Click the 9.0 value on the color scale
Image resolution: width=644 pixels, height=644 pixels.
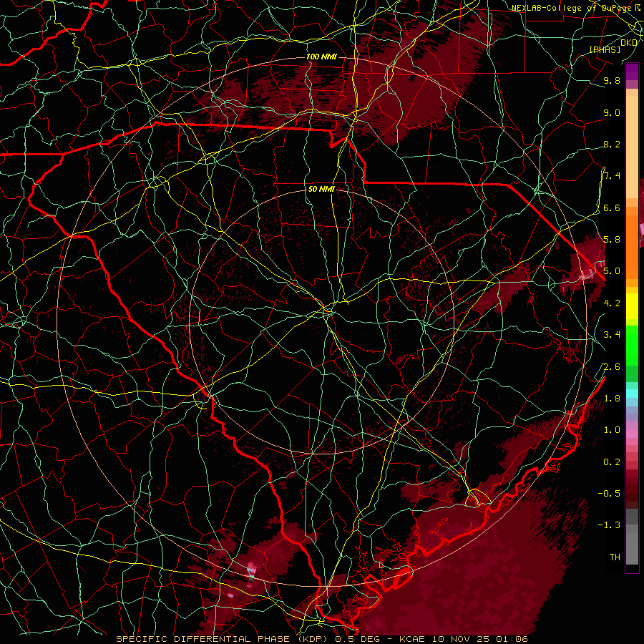coord(612,112)
